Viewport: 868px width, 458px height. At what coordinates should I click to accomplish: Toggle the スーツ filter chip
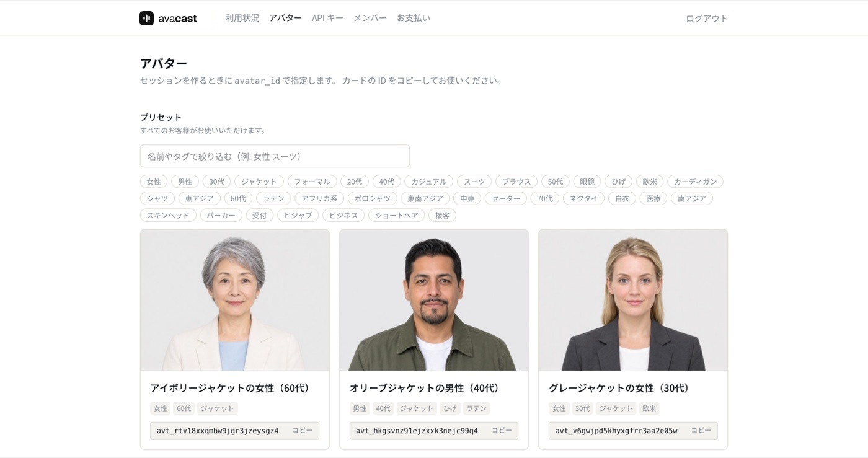pos(474,182)
